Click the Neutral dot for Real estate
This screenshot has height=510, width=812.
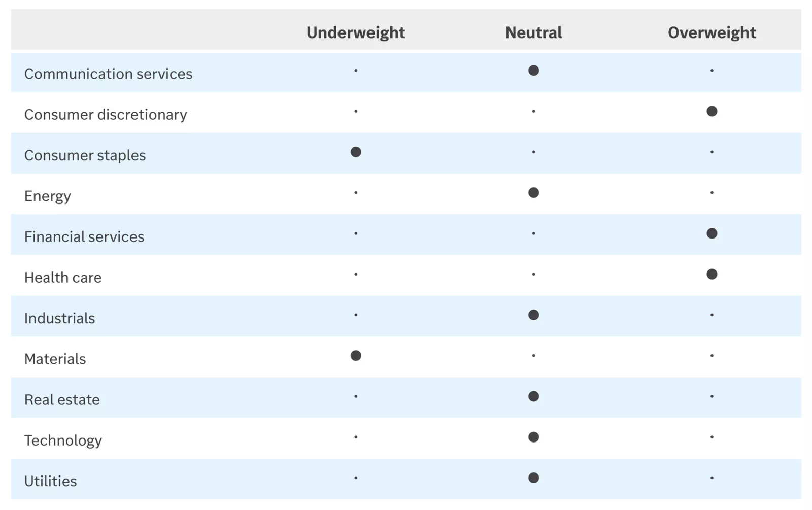click(x=533, y=396)
